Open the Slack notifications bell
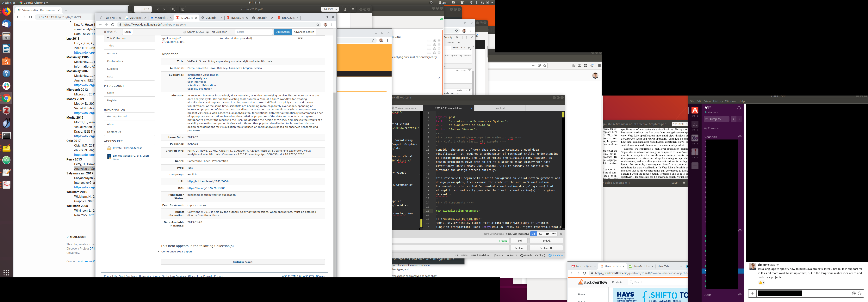 739,108
